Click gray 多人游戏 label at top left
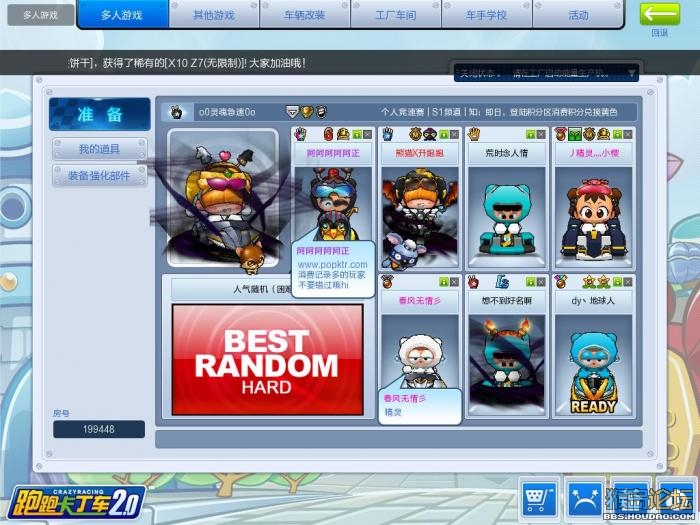Image resolution: width=700 pixels, height=525 pixels. (41, 15)
